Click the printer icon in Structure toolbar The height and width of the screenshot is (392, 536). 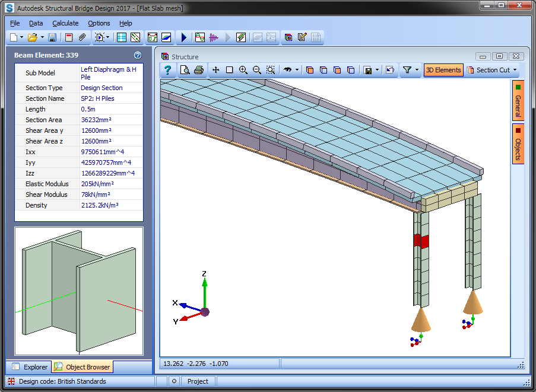coord(199,70)
